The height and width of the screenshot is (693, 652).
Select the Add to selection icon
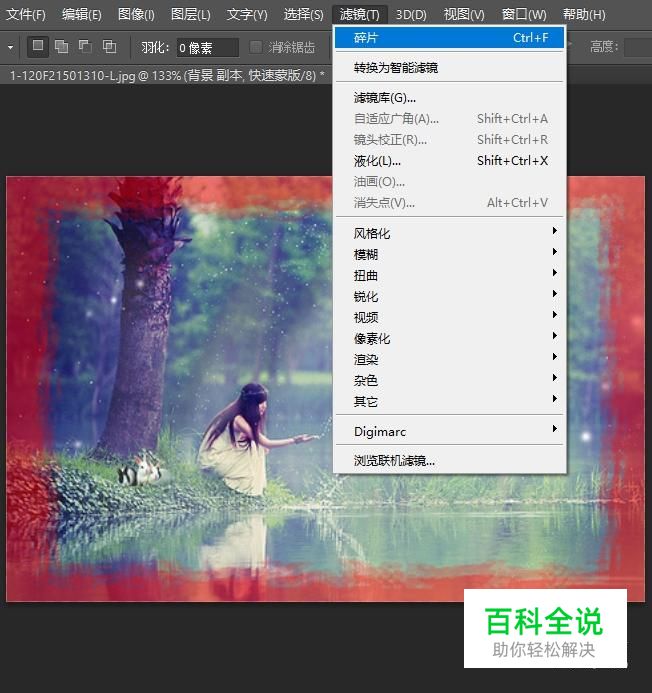point(61,46)
